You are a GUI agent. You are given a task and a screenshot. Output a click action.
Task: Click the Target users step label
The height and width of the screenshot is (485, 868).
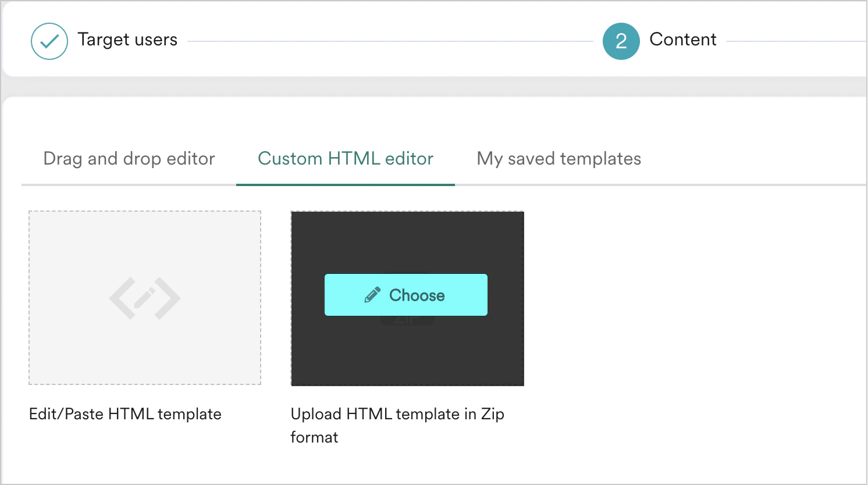point(127,40)
